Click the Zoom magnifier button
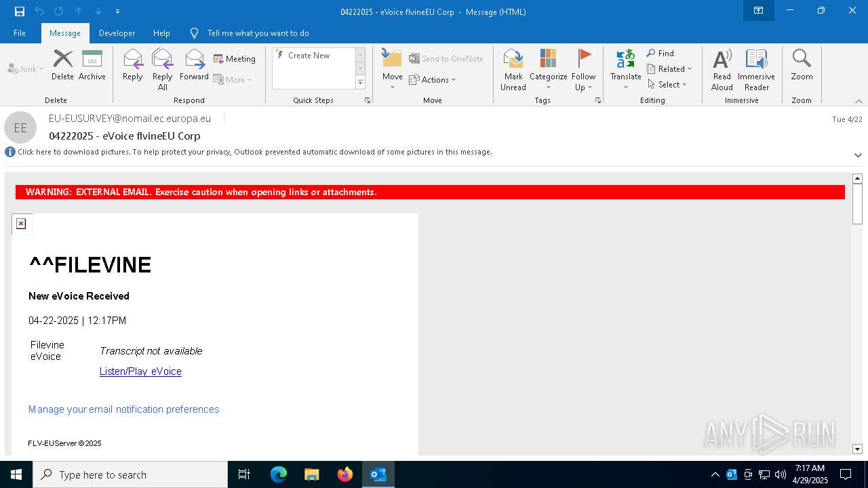The width and height of the screenshot is (868, 488). pos(802,65)
